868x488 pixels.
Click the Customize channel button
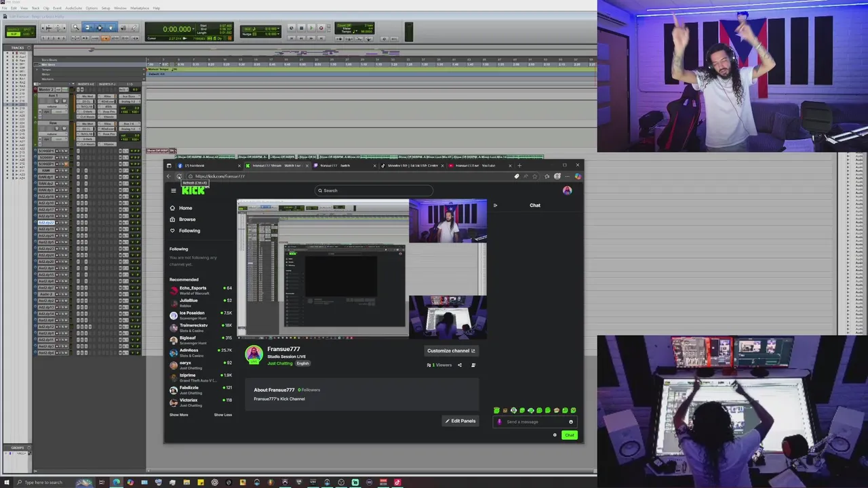[451, 350]
